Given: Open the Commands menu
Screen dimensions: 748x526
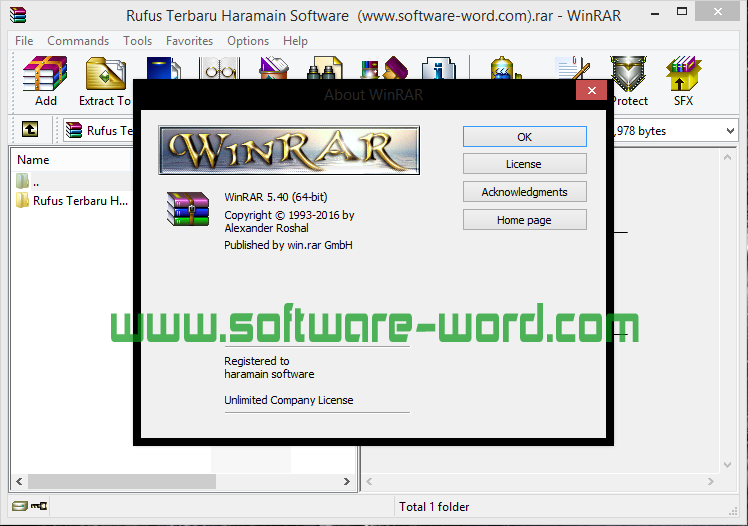Looking at the screenshot, I should [x=78, y=41].
